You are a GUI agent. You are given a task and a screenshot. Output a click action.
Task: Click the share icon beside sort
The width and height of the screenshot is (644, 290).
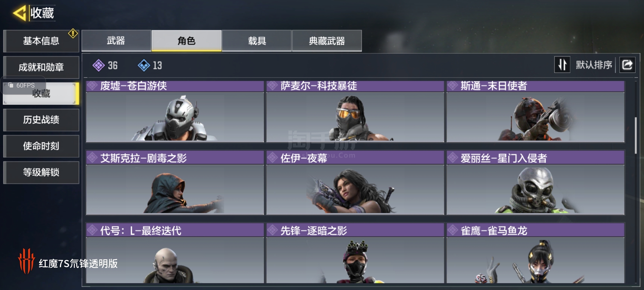627,65
